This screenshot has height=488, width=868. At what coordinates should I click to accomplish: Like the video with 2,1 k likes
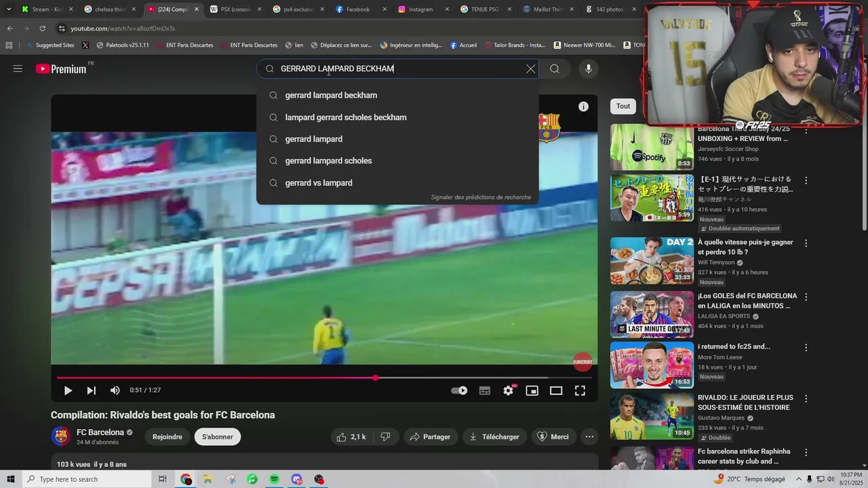coord(351,437)
